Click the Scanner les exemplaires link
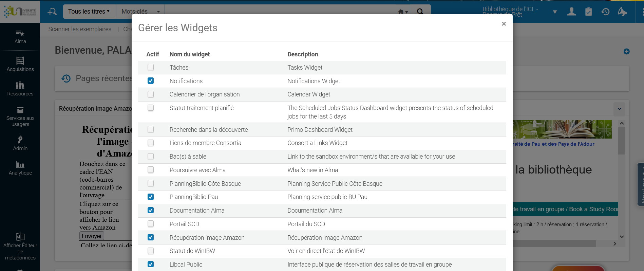Image resolution: width=644 pixels, height=271 pixels. point(80,29)
